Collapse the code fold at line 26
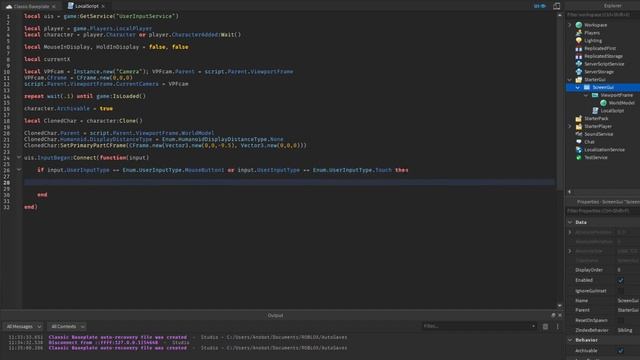 [x=19, y=169]
